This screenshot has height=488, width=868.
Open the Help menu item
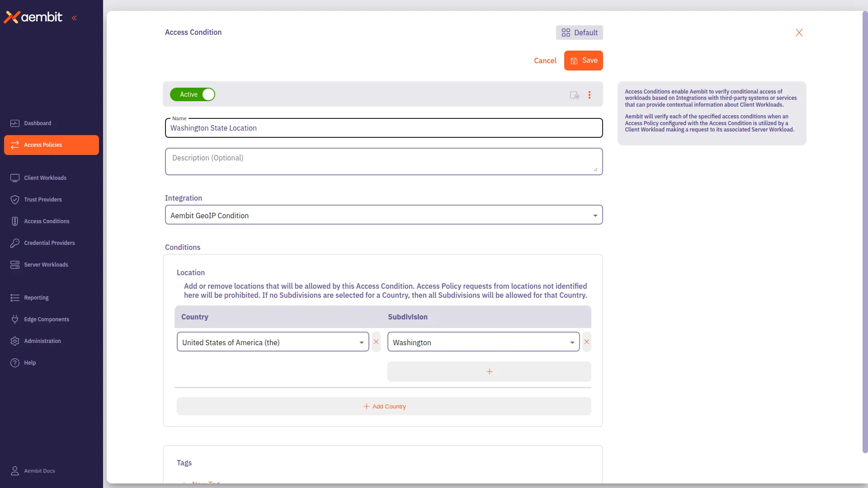coord(52,363)
